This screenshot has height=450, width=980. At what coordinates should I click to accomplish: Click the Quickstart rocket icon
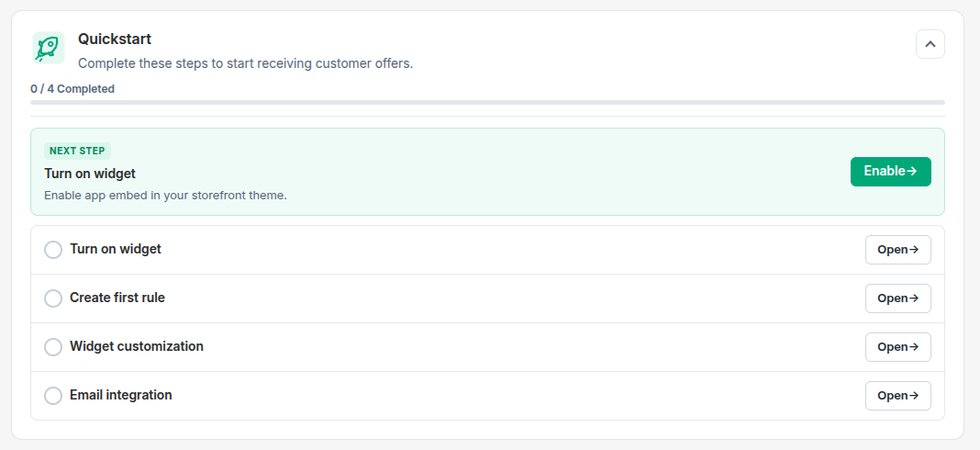tap(49, 48)
